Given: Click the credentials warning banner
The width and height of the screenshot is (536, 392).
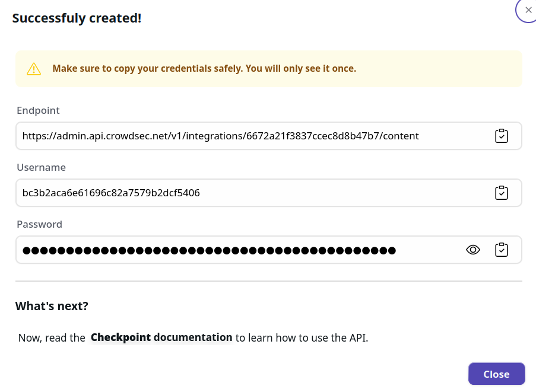Looking at the screenshot, I should pos(268,68).
